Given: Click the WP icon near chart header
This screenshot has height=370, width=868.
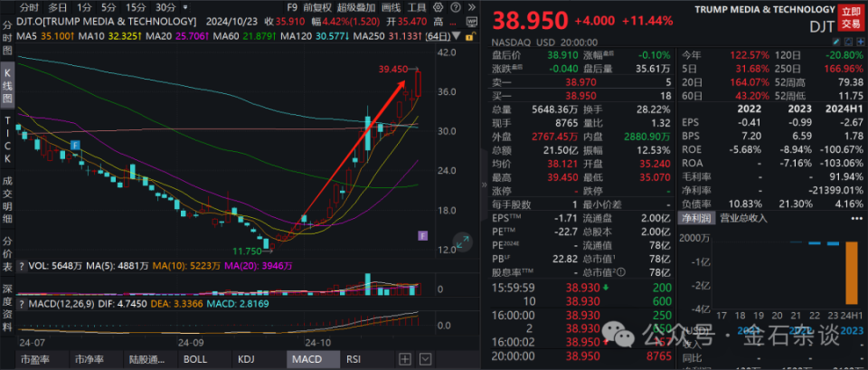Looking at the screenshot, I should tap(472, 22).
